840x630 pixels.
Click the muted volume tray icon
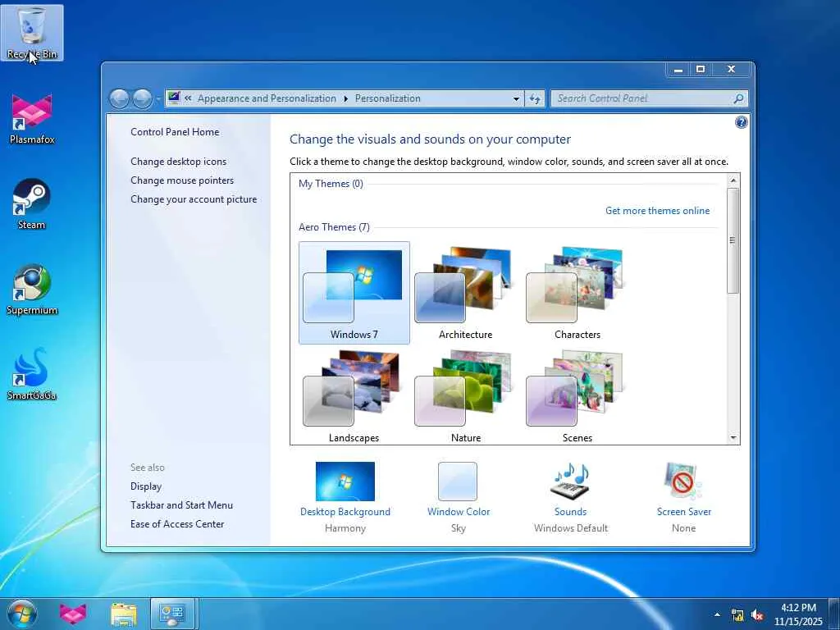pos(757,615)
